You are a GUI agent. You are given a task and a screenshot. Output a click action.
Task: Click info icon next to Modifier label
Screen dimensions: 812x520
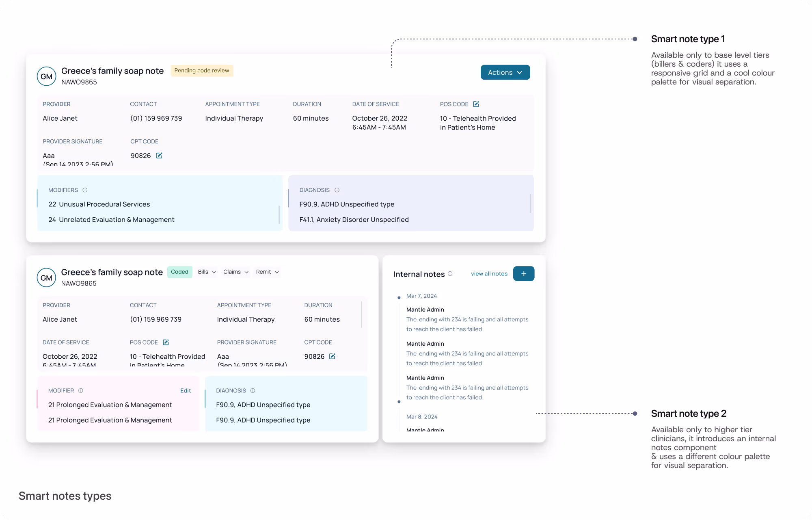point(80,391)
